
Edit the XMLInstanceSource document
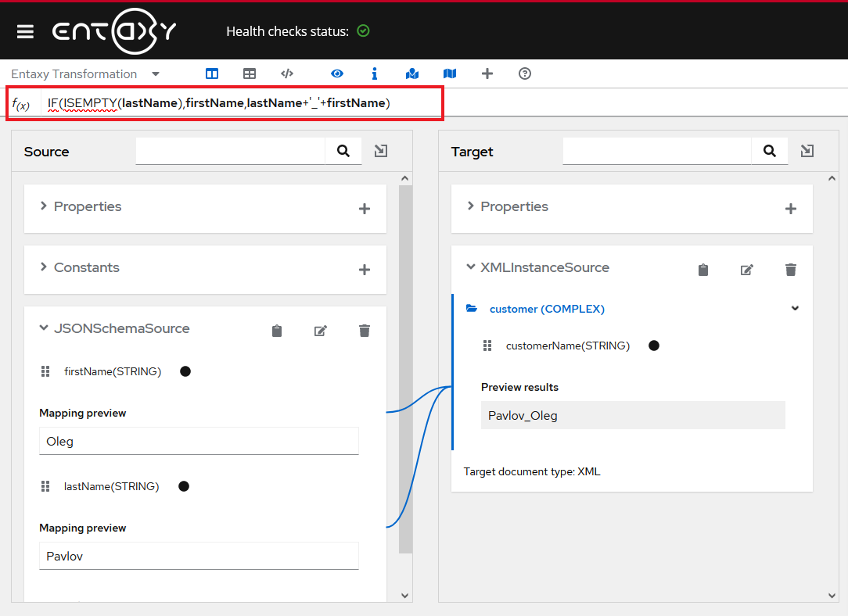[747, 270]
